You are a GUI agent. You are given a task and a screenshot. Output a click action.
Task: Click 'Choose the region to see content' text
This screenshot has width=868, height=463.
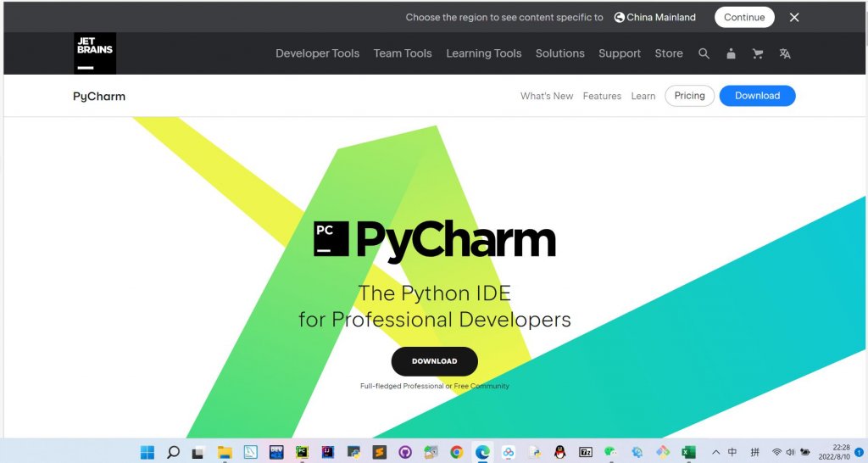point(504,17)
